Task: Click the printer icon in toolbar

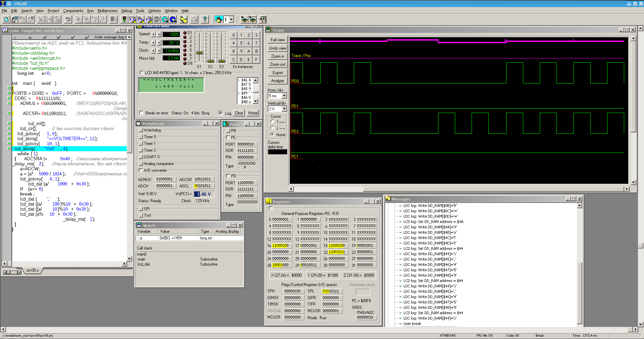Action: point(194,19)
